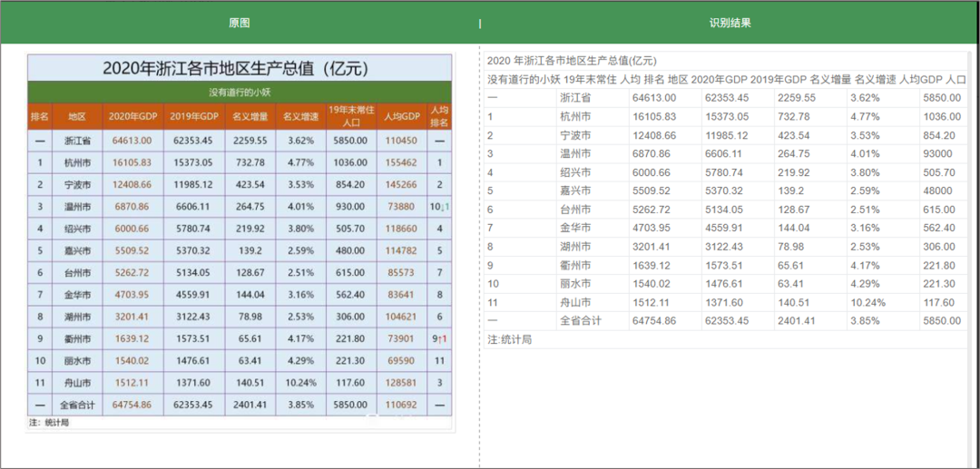Click the result table header row text

[726, 80]
